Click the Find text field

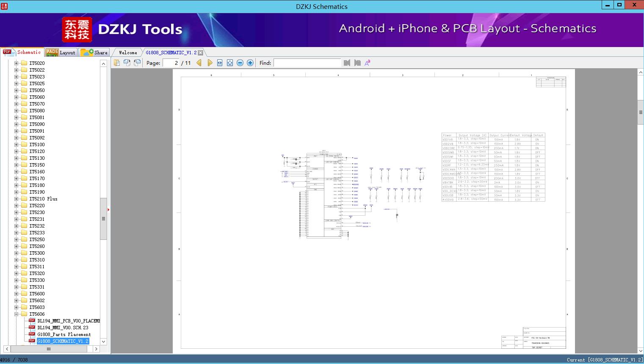click(x=307, y=63)
